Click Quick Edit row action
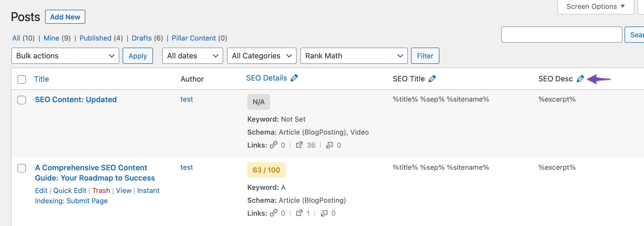This screenshot has width=644, height=226. pos(70,191)
